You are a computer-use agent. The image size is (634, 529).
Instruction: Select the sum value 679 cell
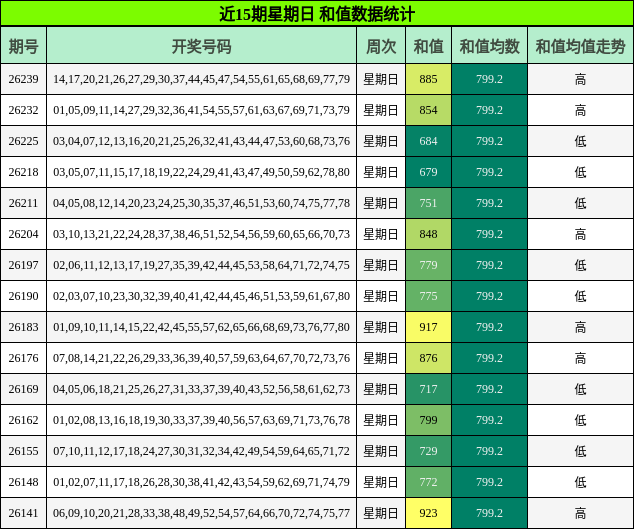(428, 172)
